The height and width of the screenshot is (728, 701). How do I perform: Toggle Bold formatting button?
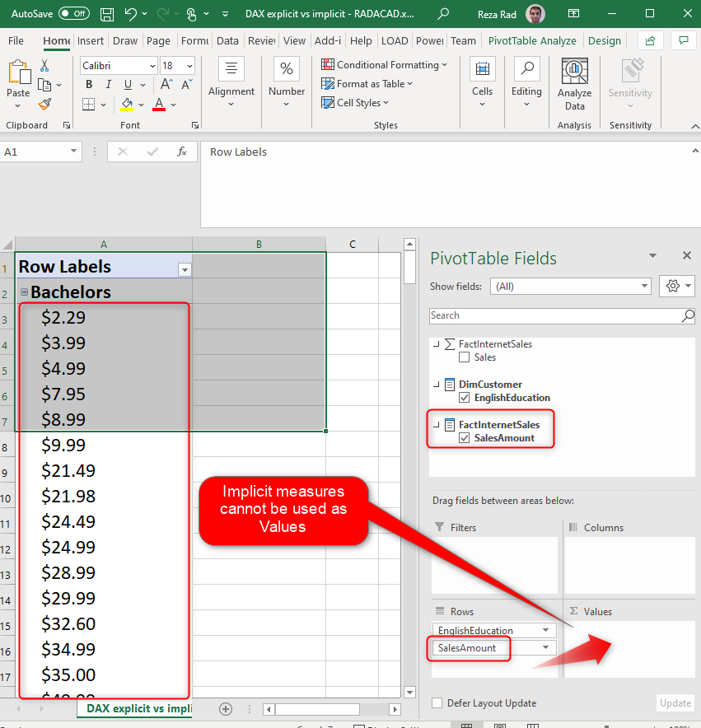pos(89,85)
